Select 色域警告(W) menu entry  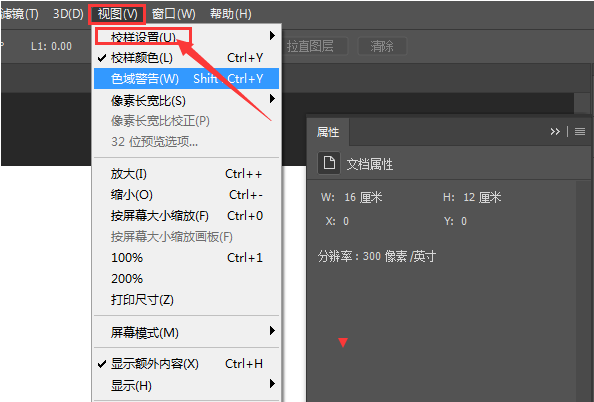[x=186, y=79]
